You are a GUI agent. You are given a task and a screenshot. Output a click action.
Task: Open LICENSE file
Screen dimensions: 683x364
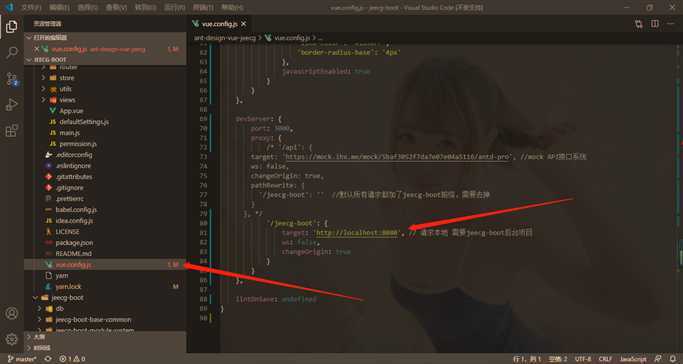click(68, 232)
